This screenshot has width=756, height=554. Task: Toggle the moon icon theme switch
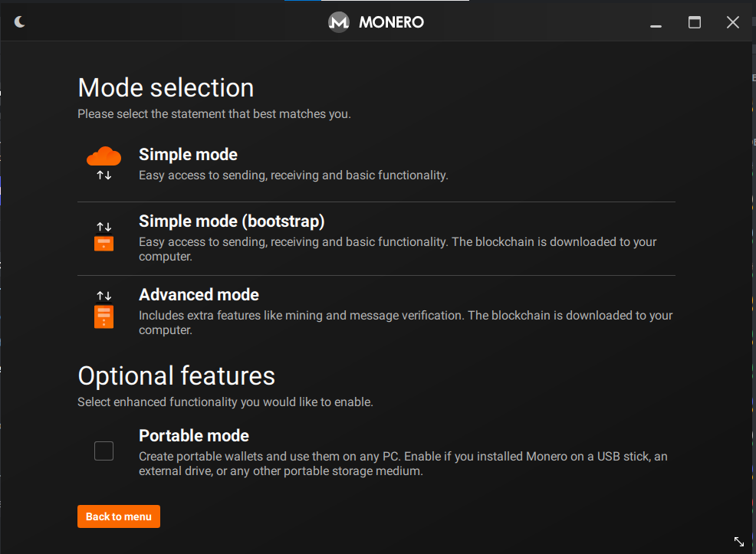pyautogui.click(x=20, y=22)
